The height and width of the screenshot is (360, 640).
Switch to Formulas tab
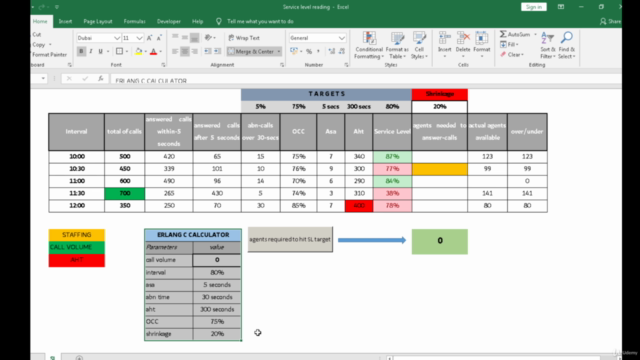(x=134, y=21)
